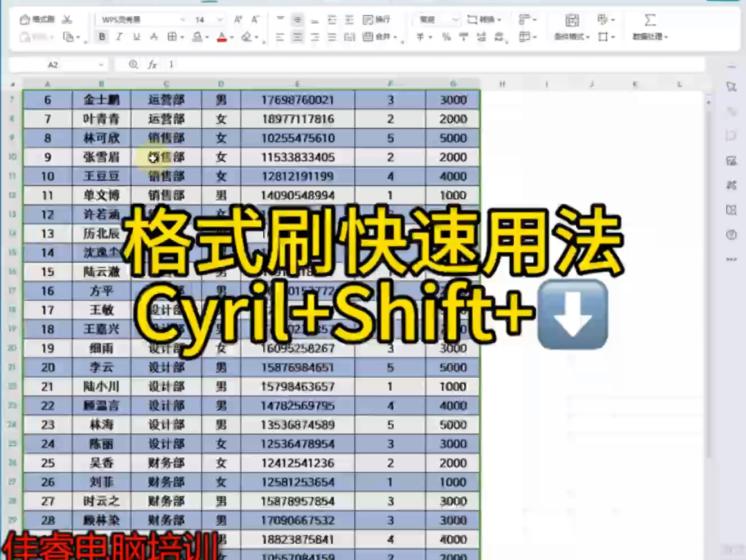Image resolution: width=746 pixels, height=560 pixels.
Task: Toggle Bold formatting
Action: [102, 37]
